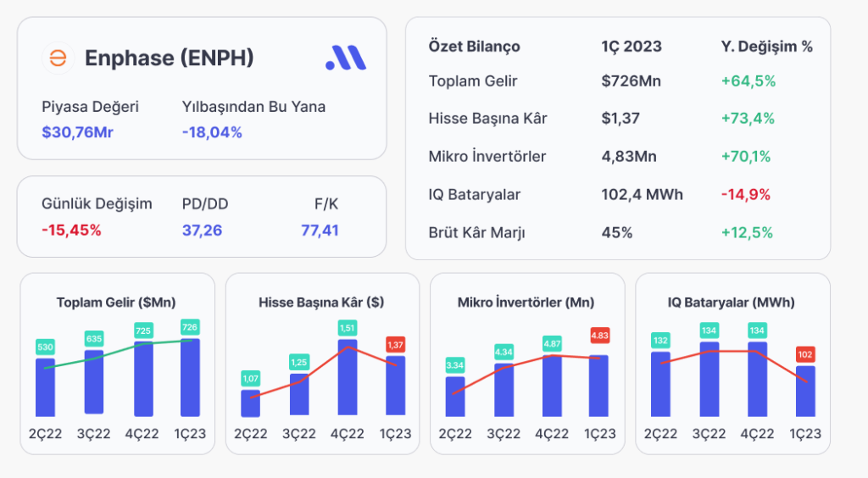The height and width of the screenshot is (478, 868).
Task: Click year-to-date value -18,04%
Action: tap(212, 132)
